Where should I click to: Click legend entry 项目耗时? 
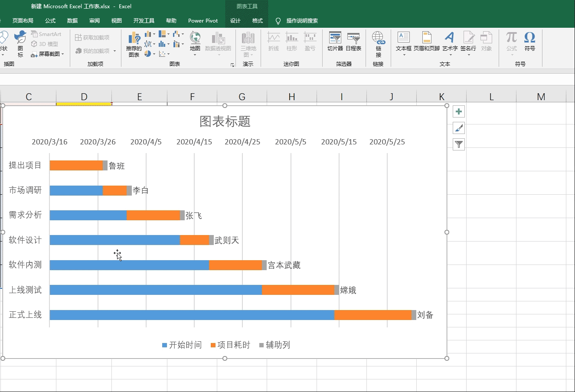click(x=230, y=345)
